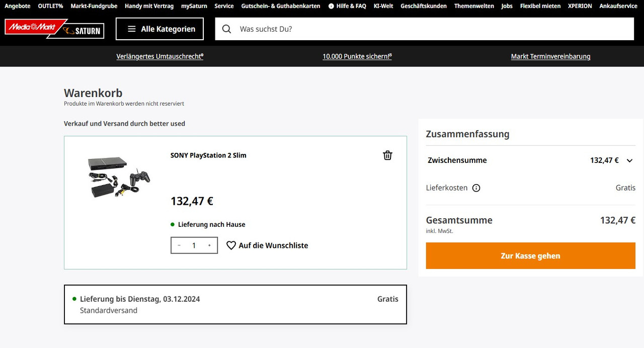
Task: Open Gutschein- & Guthabenkarten
Action: (x=281, y=6)
